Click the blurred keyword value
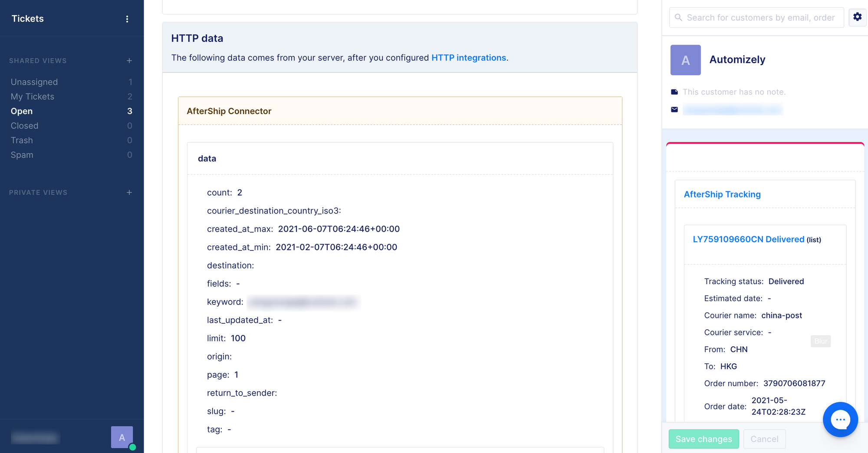This screenshot has width=868, height=453. 303,302
